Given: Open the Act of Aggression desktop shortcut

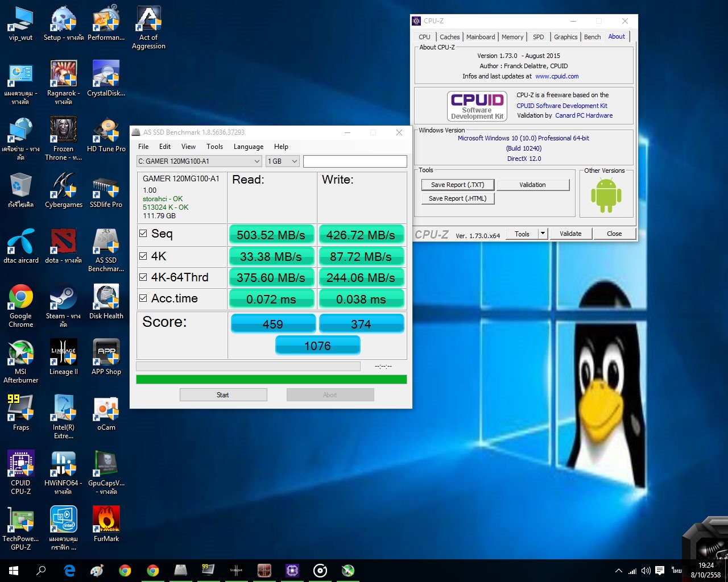Looking at the screenshot, I should 148,28.
